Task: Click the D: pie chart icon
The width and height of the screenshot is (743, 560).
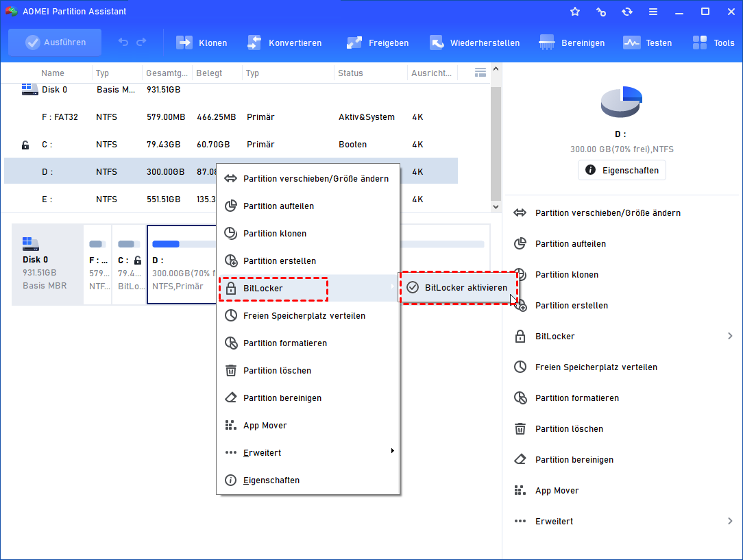Action: coord(621,102)
